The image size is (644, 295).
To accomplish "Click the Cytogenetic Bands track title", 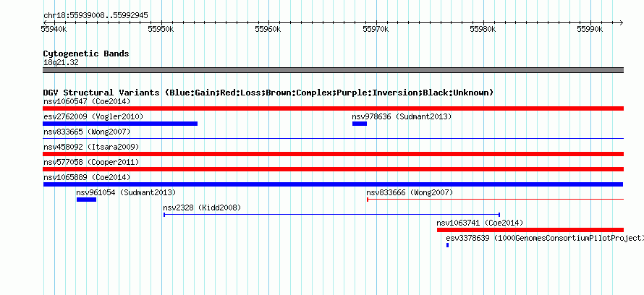I will coord(86,54).
